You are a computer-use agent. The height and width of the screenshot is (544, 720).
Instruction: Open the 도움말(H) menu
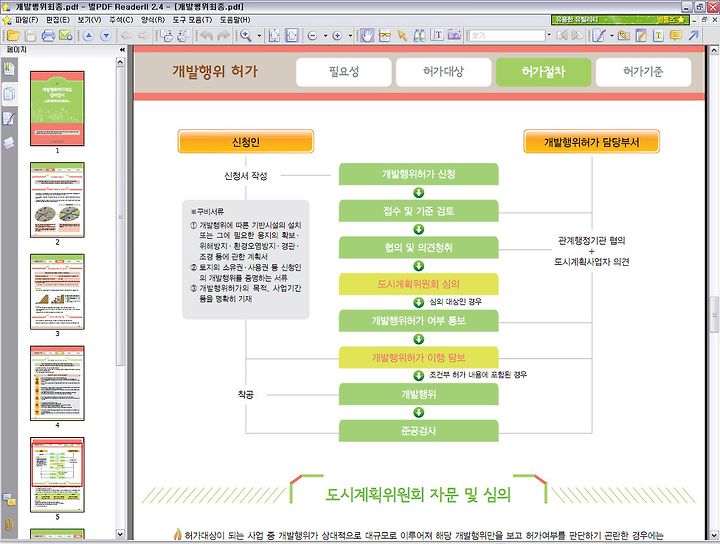click(x=235, y=20)
